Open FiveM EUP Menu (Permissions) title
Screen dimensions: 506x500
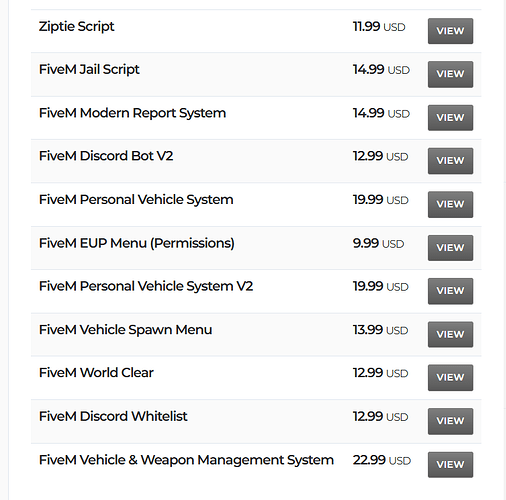pyautogui.click(x=137, y=243)
